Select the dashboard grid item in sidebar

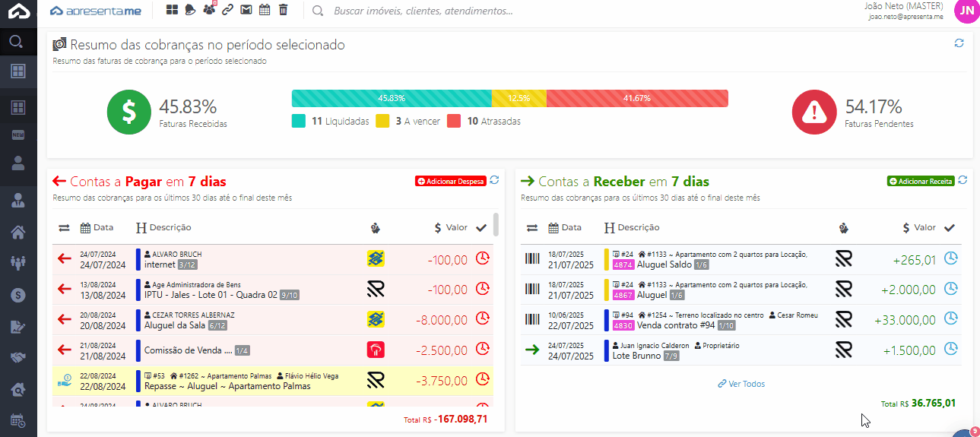coord(18,107)
